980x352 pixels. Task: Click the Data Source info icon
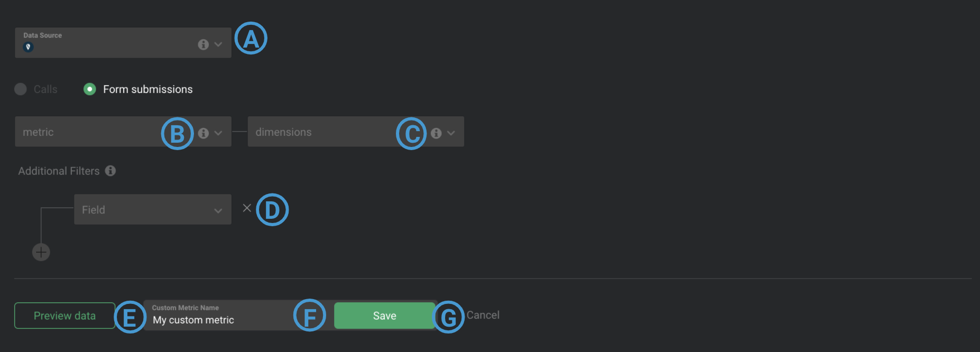pyautogui.click(x=203, y=44)
